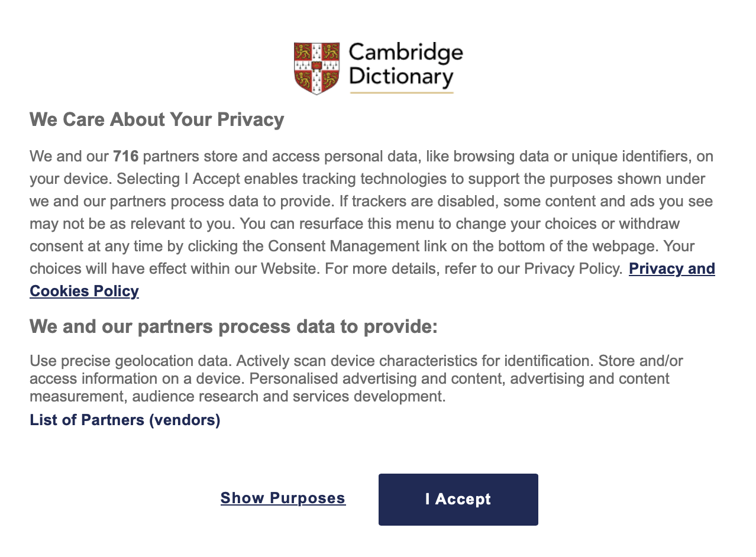Screen dimensions: 756x557
Task: Click the wrapped "Cookies Policy" link line
Action: pyautogui.click(x=84, y=291)
